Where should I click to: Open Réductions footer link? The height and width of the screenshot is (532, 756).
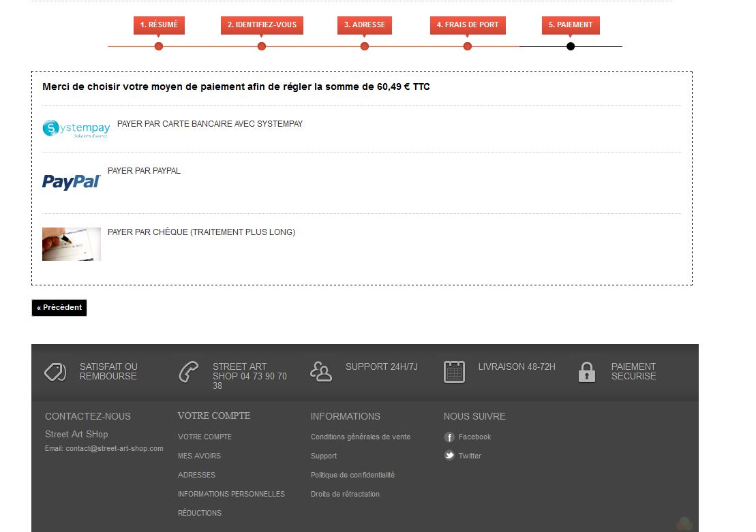(200, 513)
